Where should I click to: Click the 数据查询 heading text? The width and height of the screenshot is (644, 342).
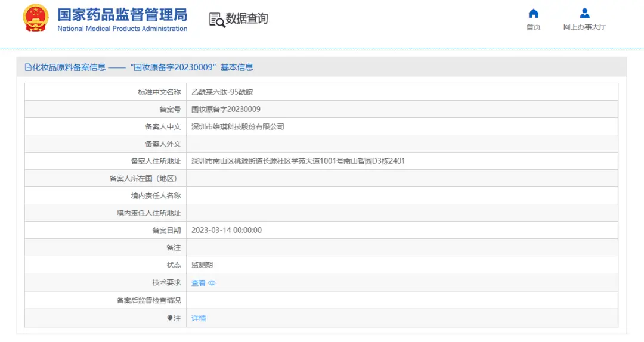point(247,18)
